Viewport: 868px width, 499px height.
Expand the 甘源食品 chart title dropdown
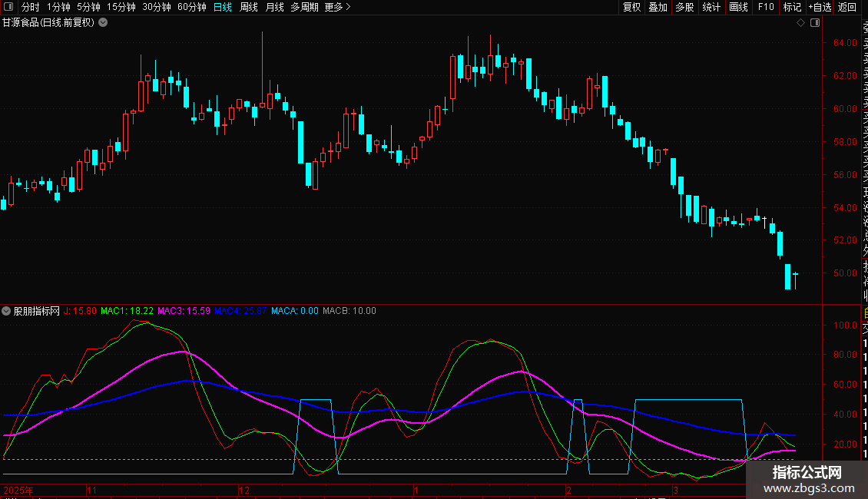[x=103, y=22]
